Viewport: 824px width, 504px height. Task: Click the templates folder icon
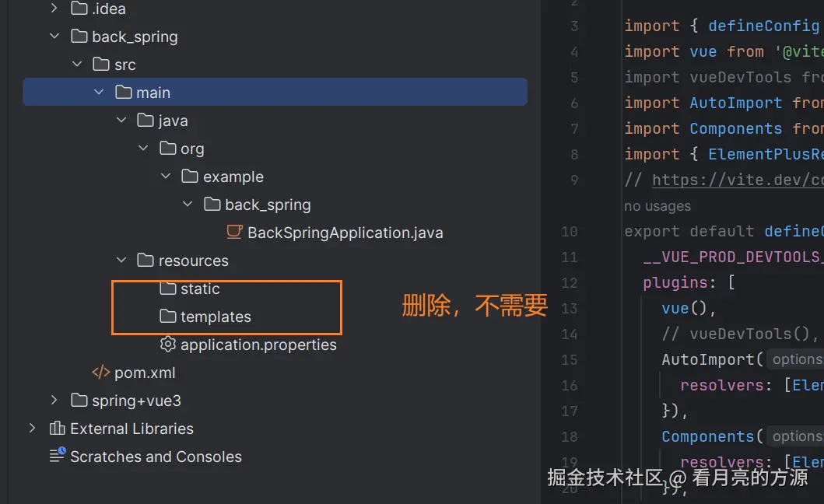[167, 317]
